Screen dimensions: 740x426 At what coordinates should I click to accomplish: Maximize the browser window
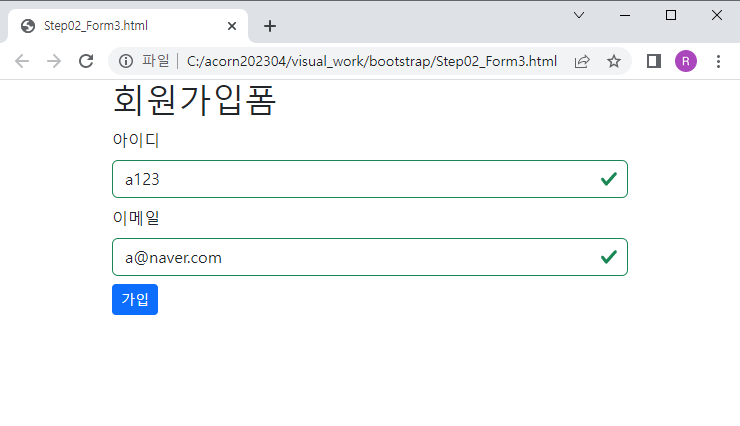[x=671, y=15]
